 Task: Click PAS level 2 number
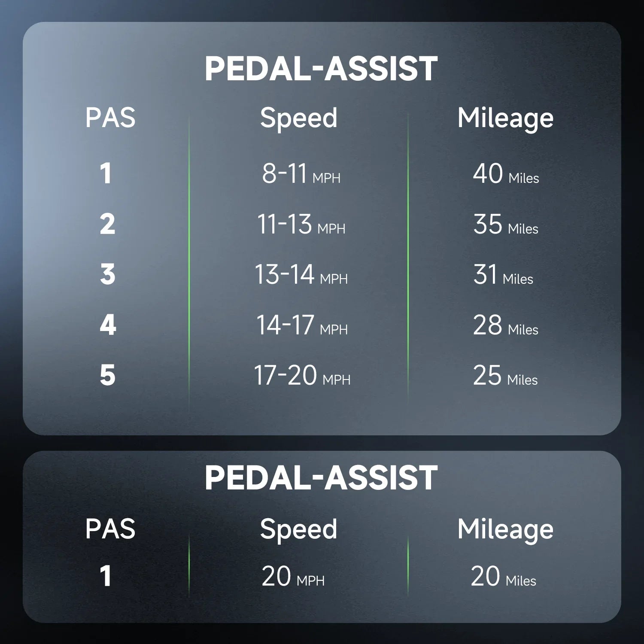[107, 224]
